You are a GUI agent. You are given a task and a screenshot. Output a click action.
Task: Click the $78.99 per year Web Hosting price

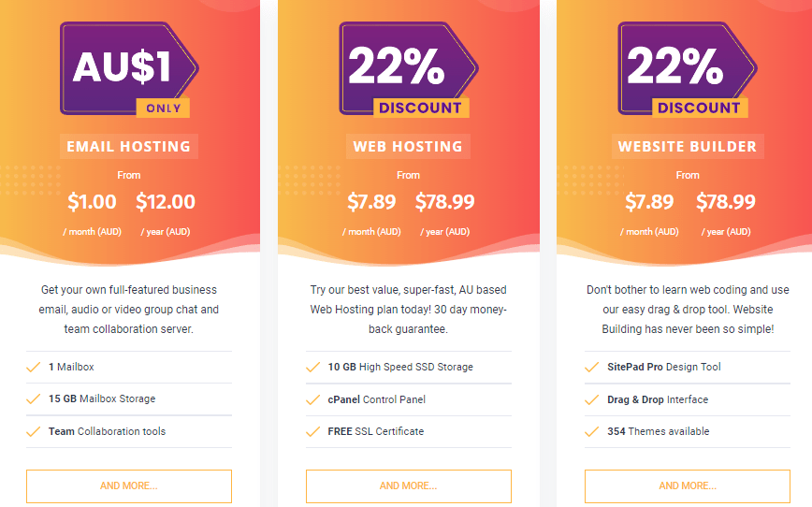click(445, 201)
